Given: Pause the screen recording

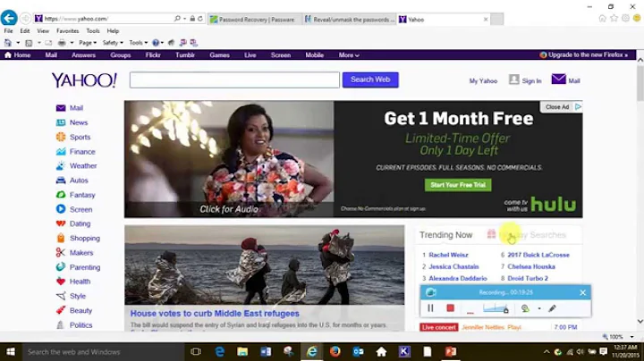Looking at the screenshot, I should coord(430,308).
